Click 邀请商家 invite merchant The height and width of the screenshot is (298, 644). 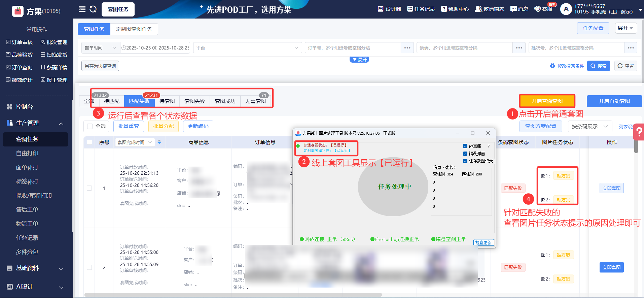pyautogui.click(x=490, y=9)
